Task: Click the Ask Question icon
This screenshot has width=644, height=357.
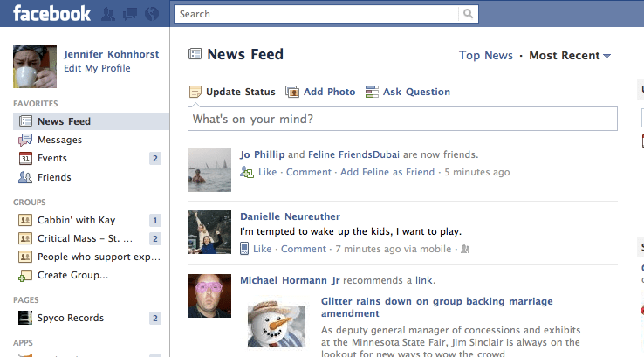Action: click(372, 92)
